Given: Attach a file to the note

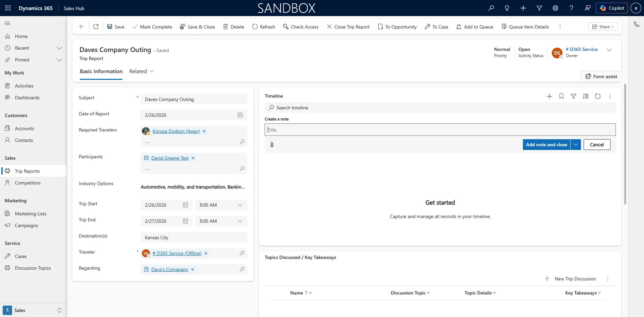Looking at the screenshot, I should (x=272, y=145).
